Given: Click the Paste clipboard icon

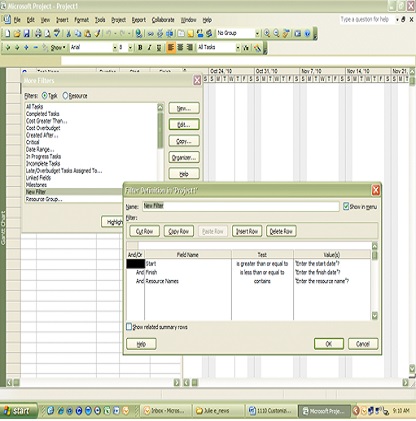Looking at the screenshot, I should [88, 33].
